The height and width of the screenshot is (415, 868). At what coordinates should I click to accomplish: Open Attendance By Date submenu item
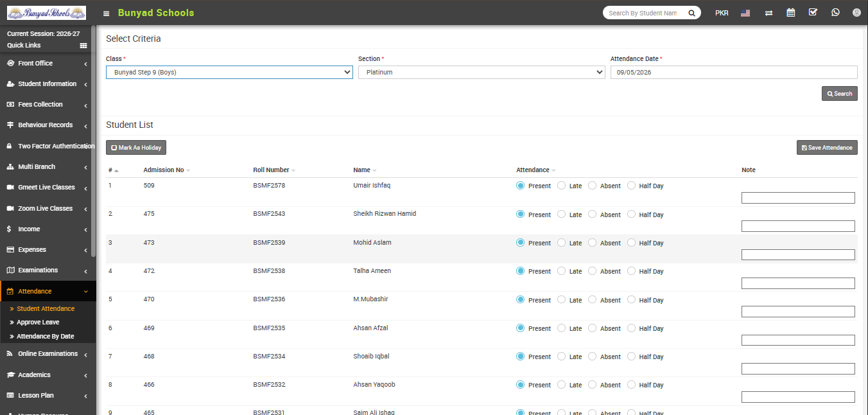(45, 337)
